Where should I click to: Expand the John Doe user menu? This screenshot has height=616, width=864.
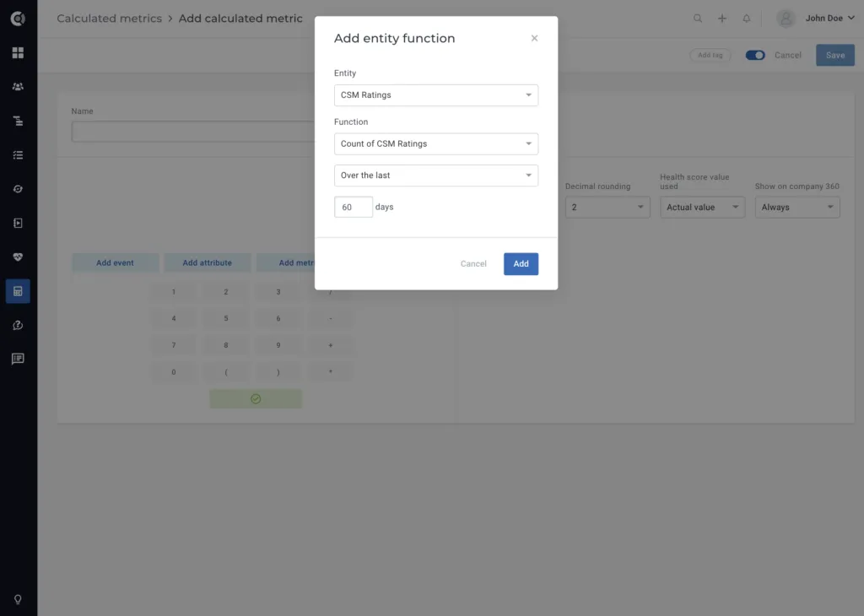click(x=830, y=19)
